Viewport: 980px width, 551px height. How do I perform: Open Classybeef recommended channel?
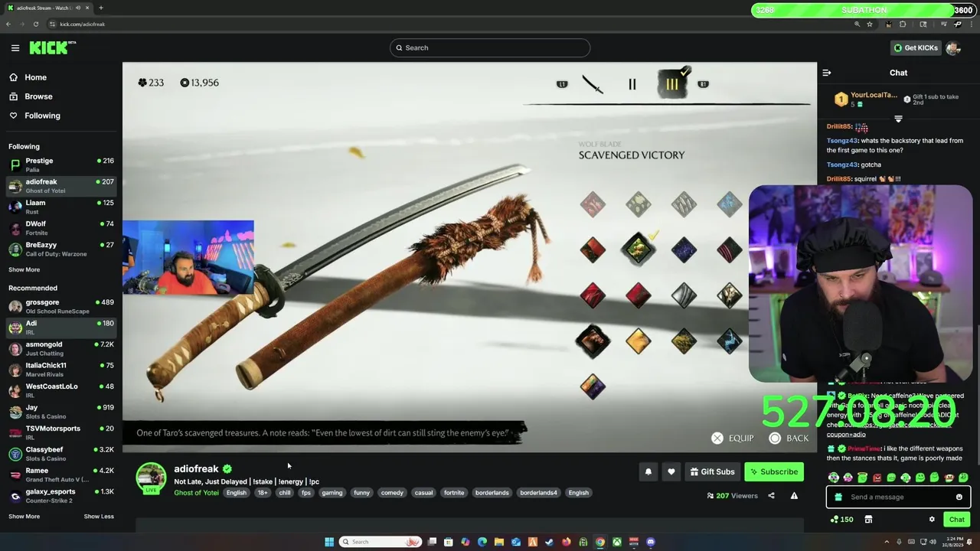pos(61,454)
